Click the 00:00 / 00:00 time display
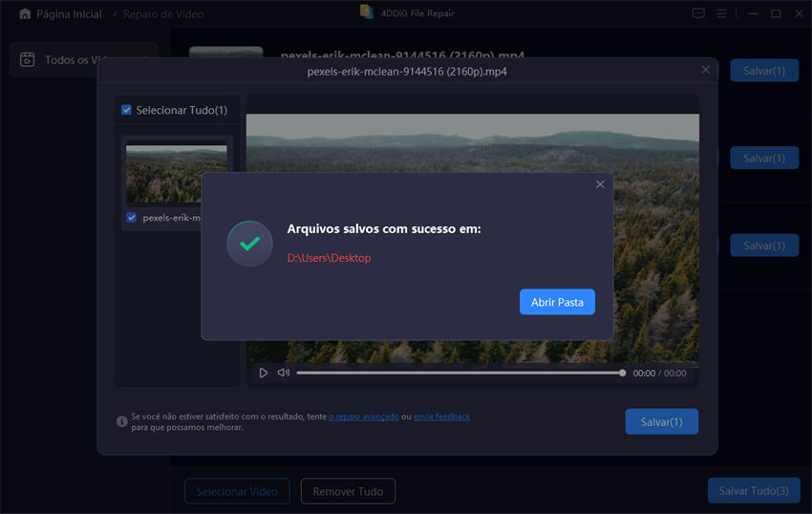This screenshot has width=812, height=514. coord(659,373)
